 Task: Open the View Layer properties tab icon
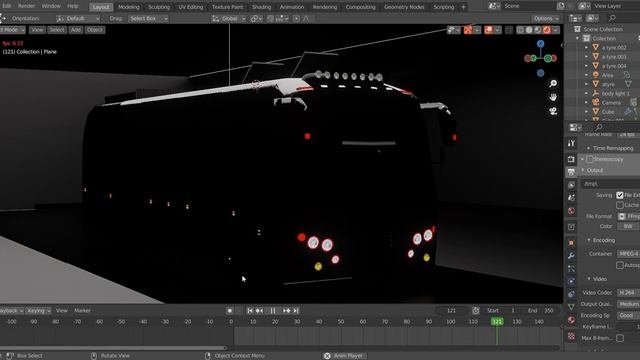coord(571,185)
